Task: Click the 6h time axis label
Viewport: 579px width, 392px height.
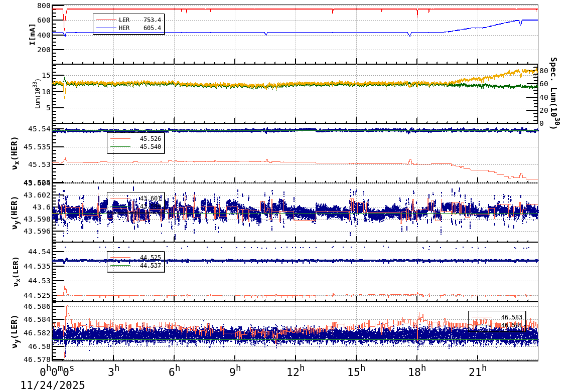Action: tap(174, 370)
